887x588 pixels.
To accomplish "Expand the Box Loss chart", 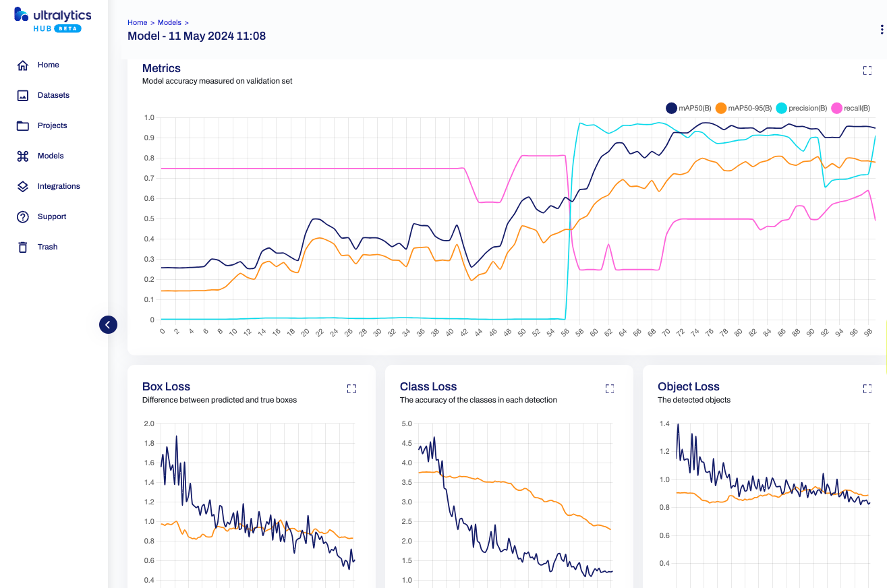I will 351,388.
